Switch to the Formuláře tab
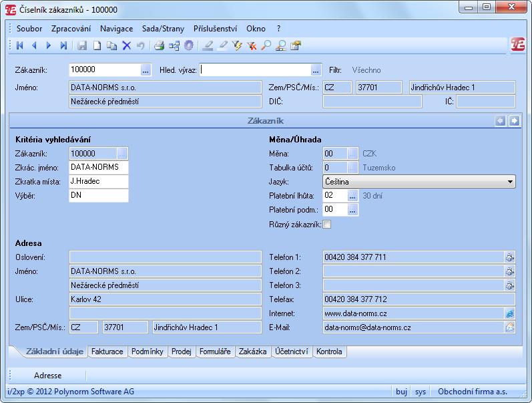 point(215,352)
